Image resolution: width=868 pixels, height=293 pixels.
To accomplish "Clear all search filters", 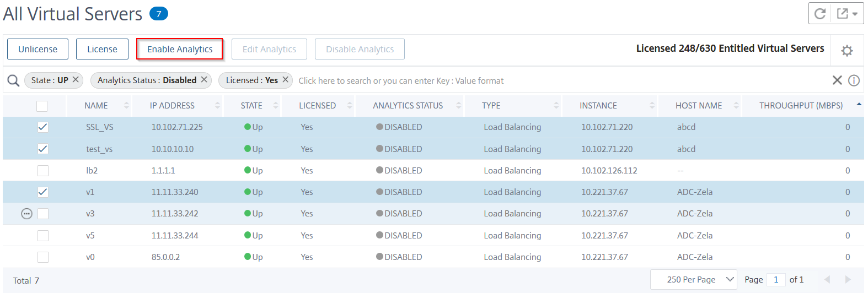I will [837, 80].
